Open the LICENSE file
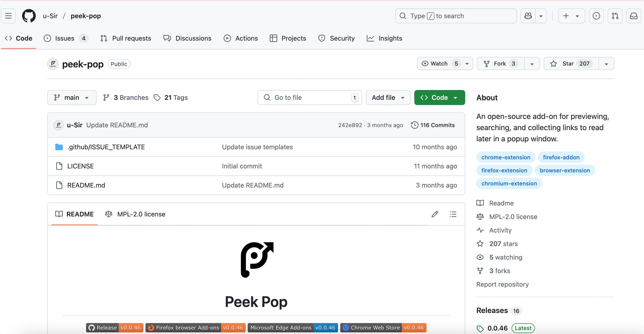The image size is (644, 334). point(80,166)
